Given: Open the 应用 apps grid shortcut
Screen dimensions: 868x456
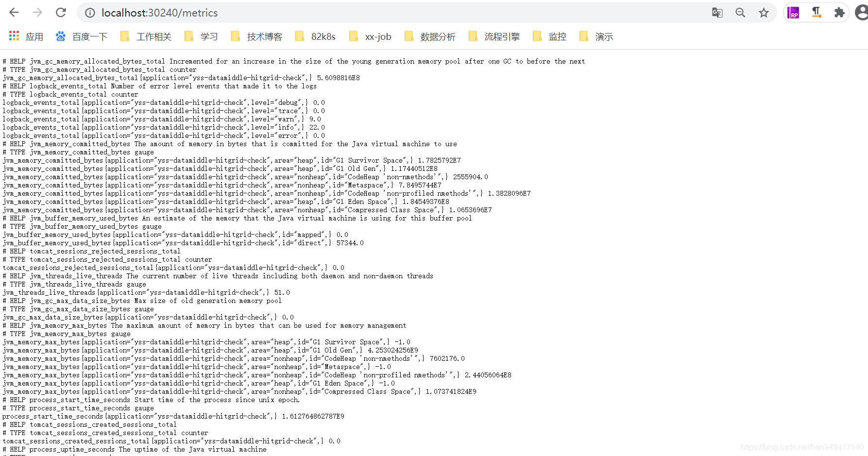Looking at the screenshot, I should [x=26, y=36].
